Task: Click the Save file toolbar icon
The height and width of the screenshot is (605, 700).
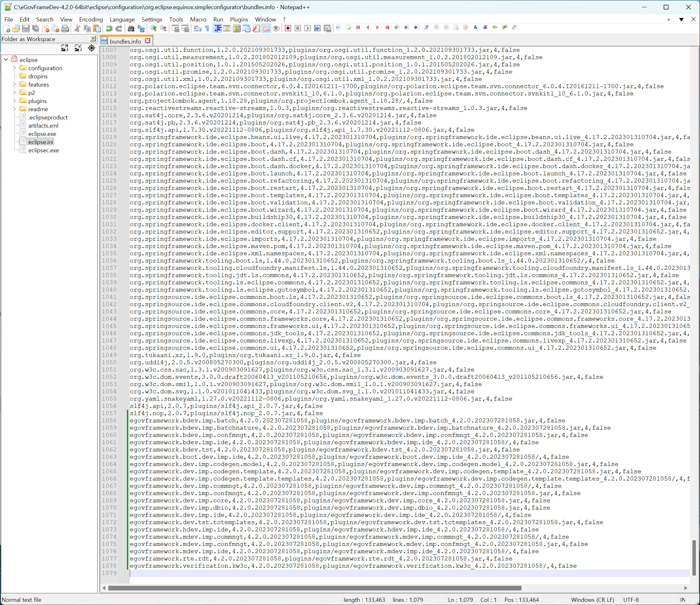Action: click(26, 28)
